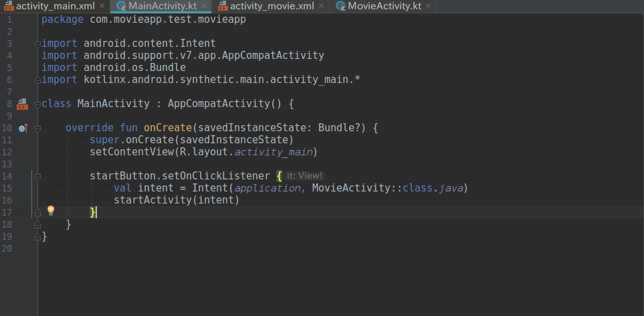This screenshot has height=316, width=644.
Task: Close the MainActivity.kt tab
Action: pyautogui.click(x=204, y=6)
